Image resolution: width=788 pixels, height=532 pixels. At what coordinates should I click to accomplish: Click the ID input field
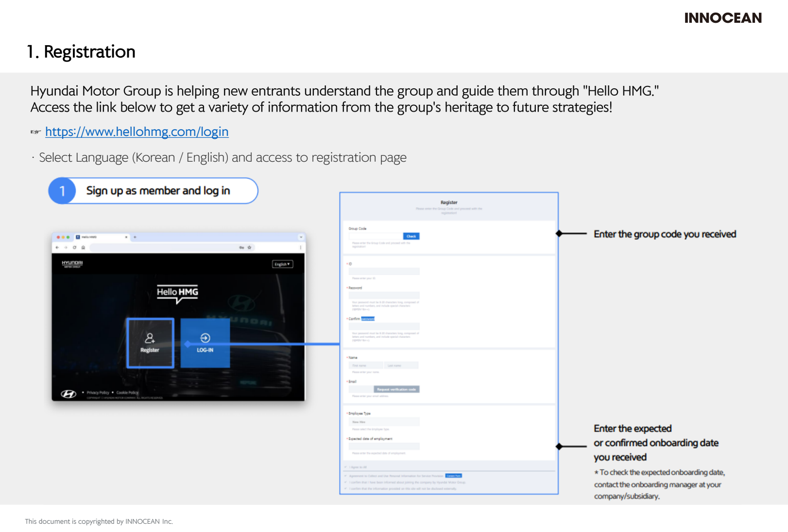384,271
